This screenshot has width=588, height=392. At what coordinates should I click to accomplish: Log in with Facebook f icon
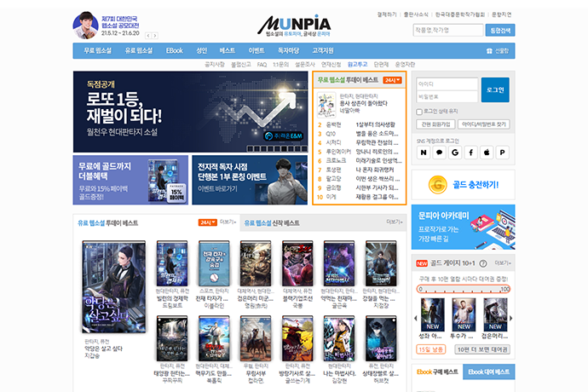tap(470, 153)
